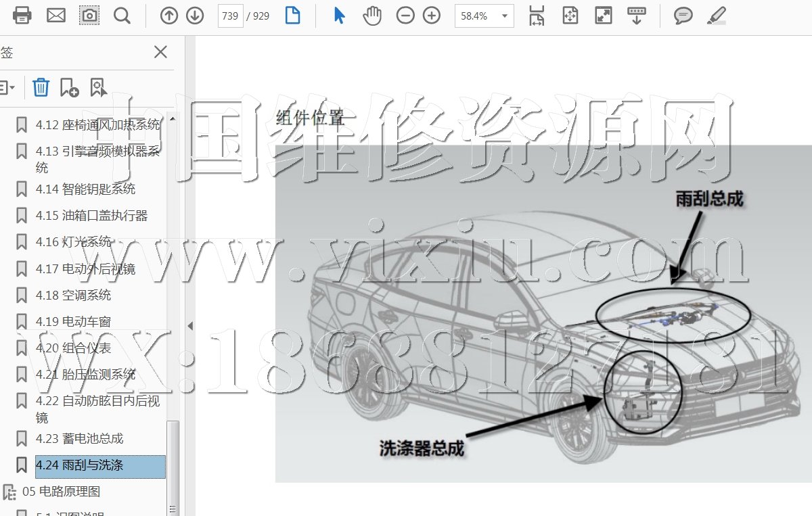
Task: Open bookmark 4.18 空调系统
Action: point(73,296)
